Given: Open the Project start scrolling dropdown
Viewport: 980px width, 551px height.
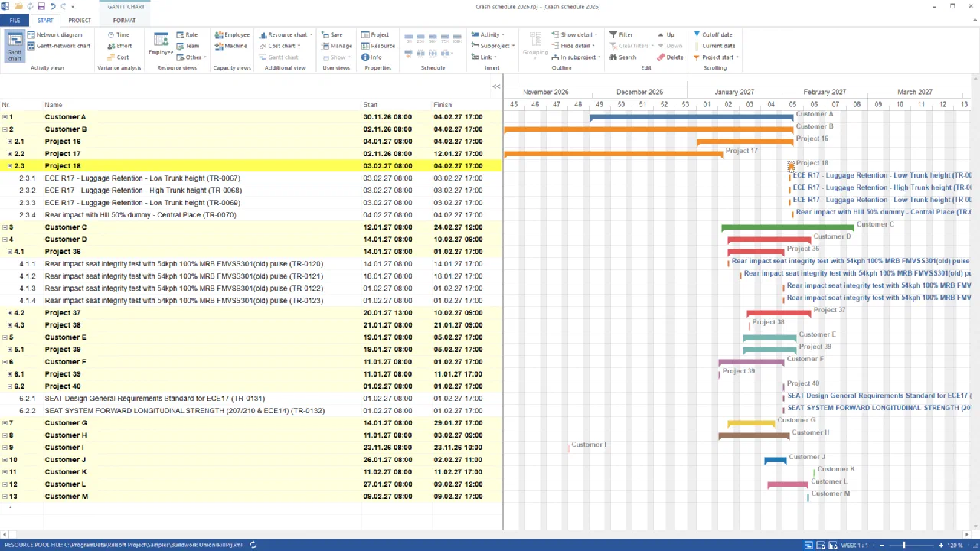Looking at the screenshot, I should click(716, 57).
